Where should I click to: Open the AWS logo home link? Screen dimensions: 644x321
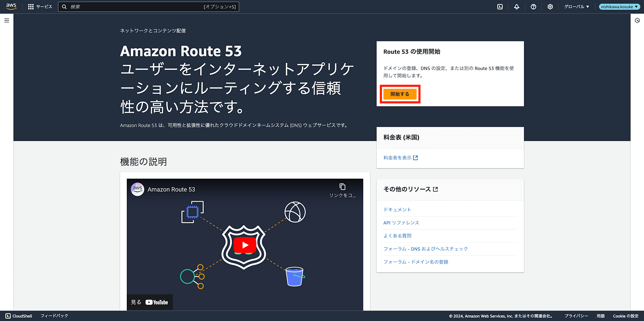click(11, 6)
